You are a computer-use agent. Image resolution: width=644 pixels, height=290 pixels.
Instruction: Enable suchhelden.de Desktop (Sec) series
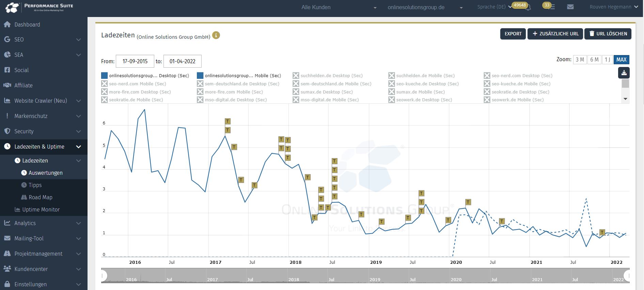pos(328,75)
